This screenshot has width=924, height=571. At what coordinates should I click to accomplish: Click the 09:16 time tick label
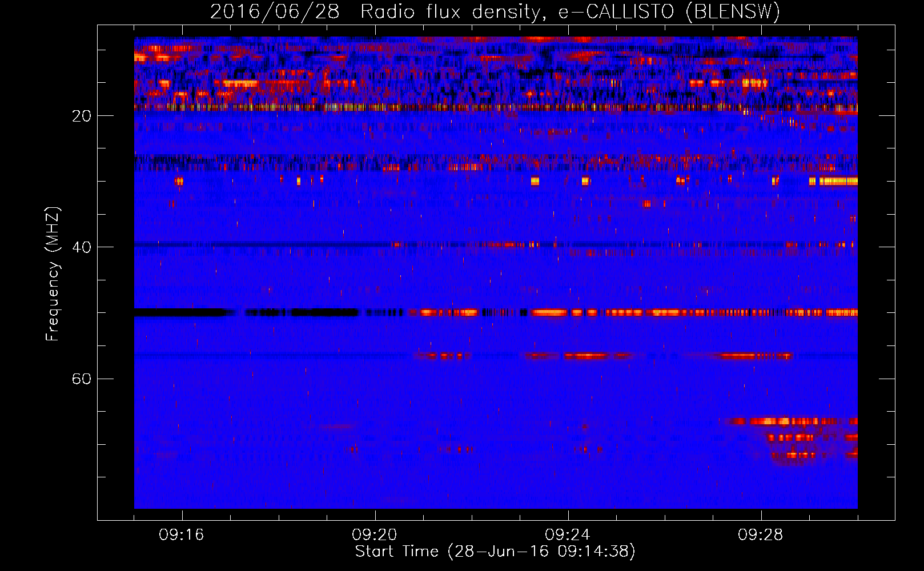[x=182, y=535]
